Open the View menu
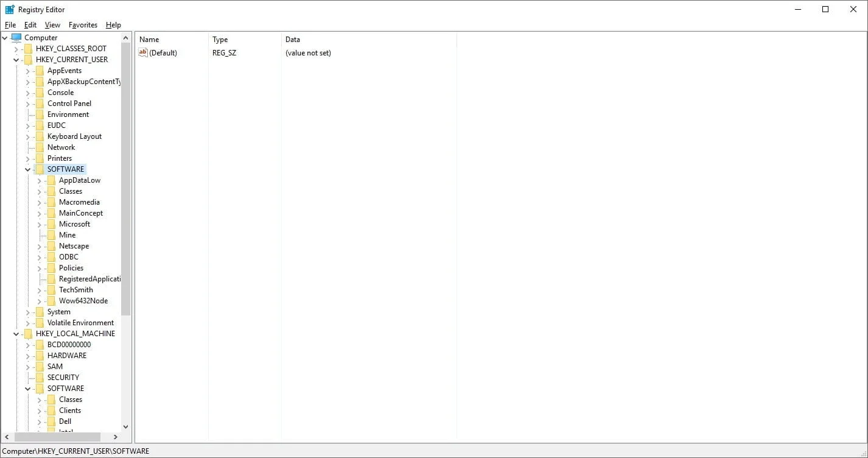The image size is (868, 458). point(52,25)
